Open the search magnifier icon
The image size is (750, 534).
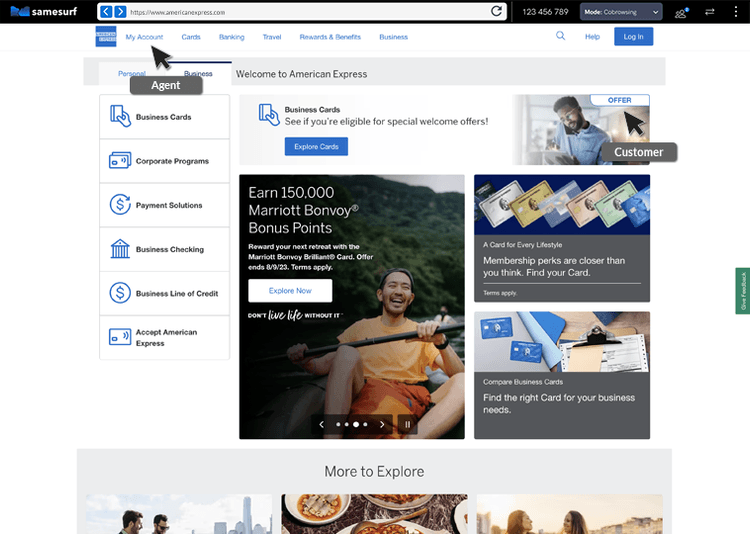pyautogui.click(x=560, y=36)
